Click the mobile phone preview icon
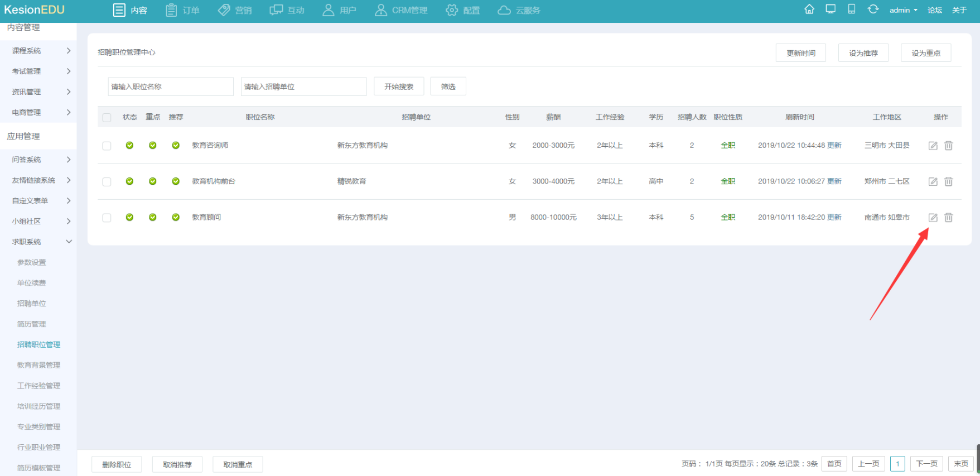 851,9
